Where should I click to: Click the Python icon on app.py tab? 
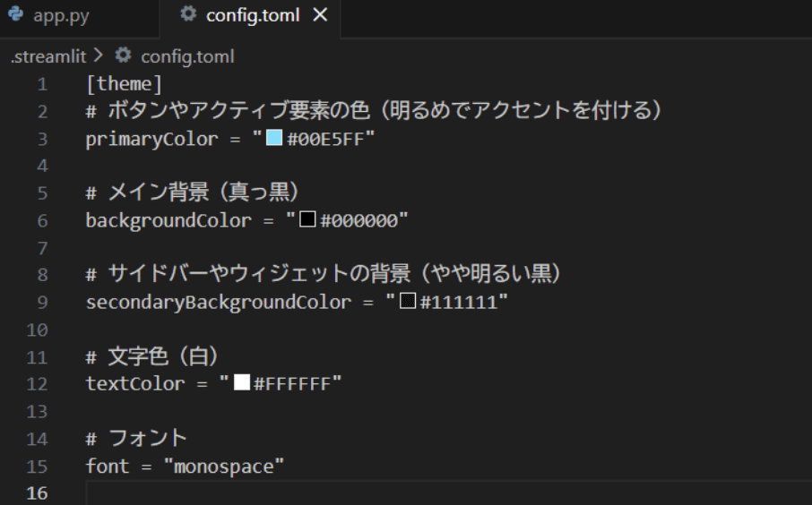[16, 14]
